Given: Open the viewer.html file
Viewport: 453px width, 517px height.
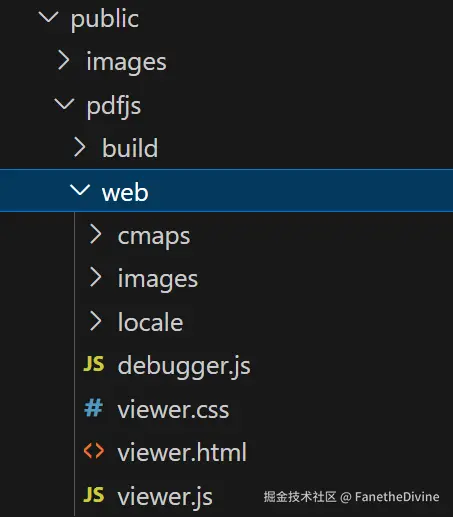Looking at the screenshot, I should pyautogui.click(x=182, y=452).
